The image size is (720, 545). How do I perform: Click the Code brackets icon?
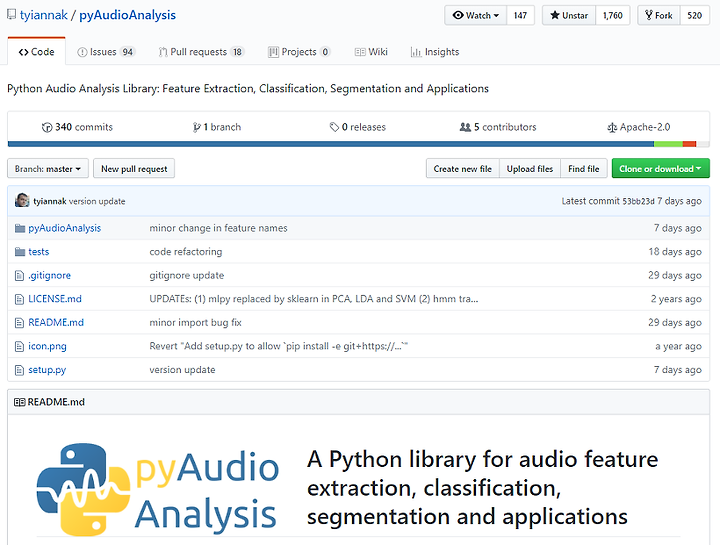click(23, 52)
